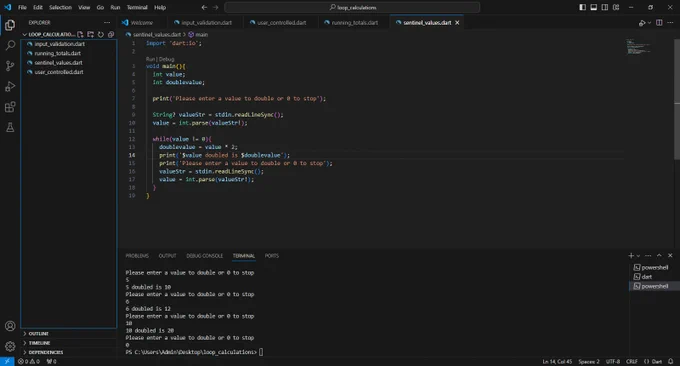The image size is (680, 366).
Task: Open the Terminal menu
Action: click(137, 7)
